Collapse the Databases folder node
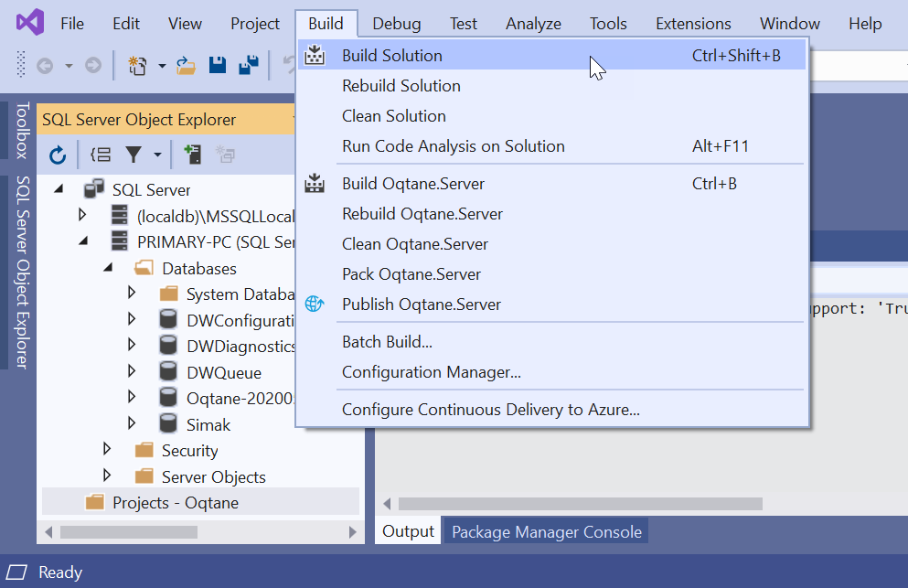 (x=108, y=268)
